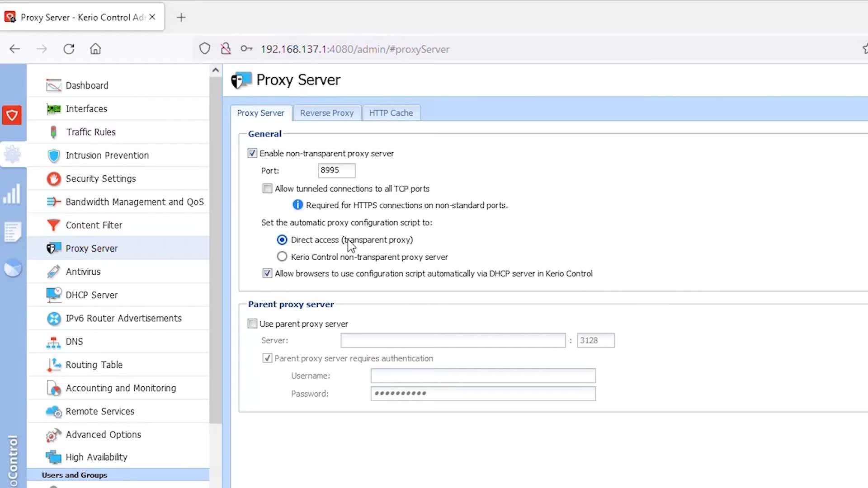
Task: Switch to the Proxy Server tab
Action: point(261,113)
